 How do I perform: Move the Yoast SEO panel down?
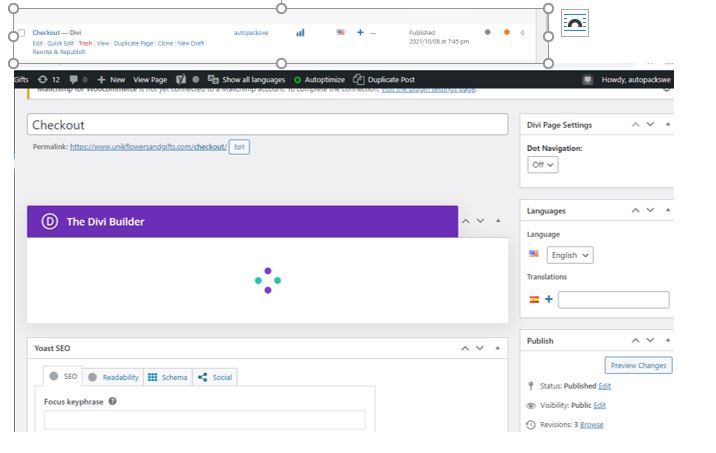pos(480,348)
